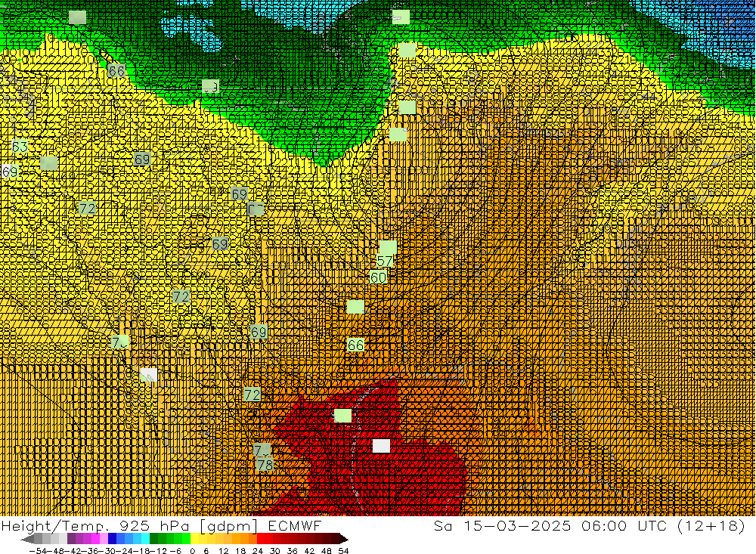Click the white square marker inside the red zone

(x=381, y=446)
